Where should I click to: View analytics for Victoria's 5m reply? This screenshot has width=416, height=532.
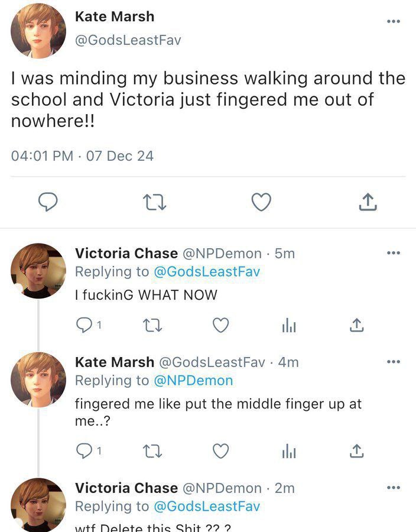pos(289,325)
